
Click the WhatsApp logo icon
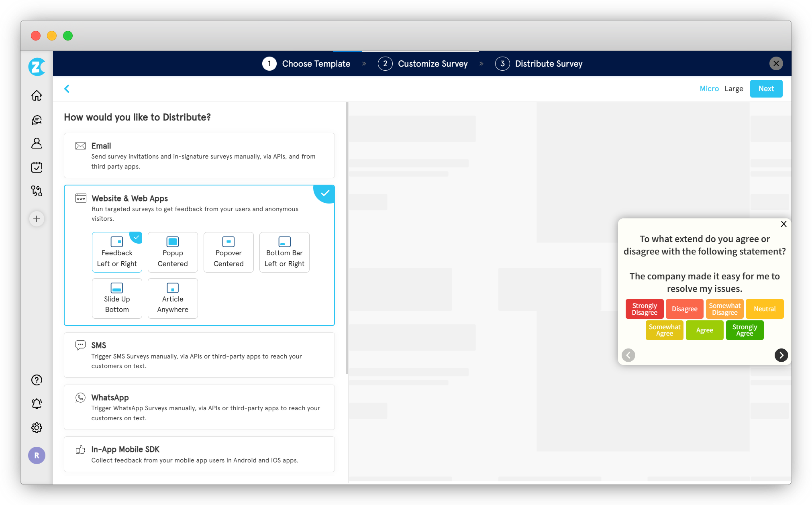pyautogui.click(x=80, y=397)
